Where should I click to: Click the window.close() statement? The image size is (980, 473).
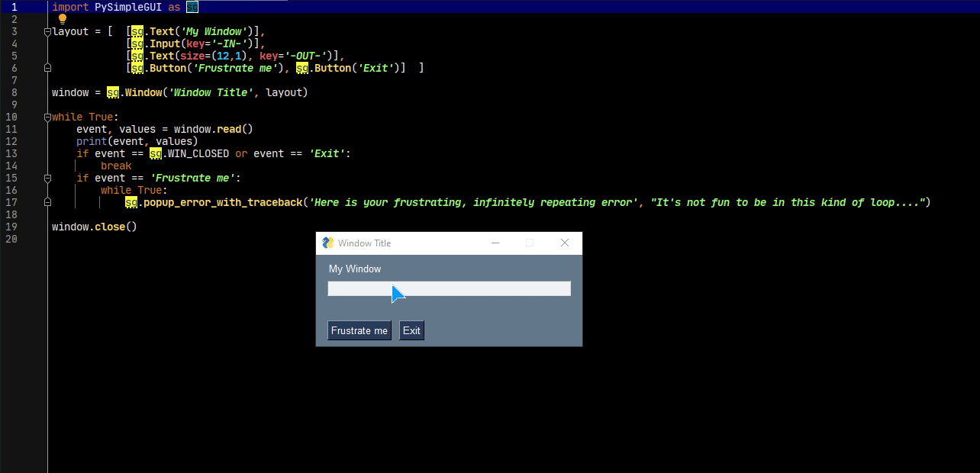click(x=95, y=227)
